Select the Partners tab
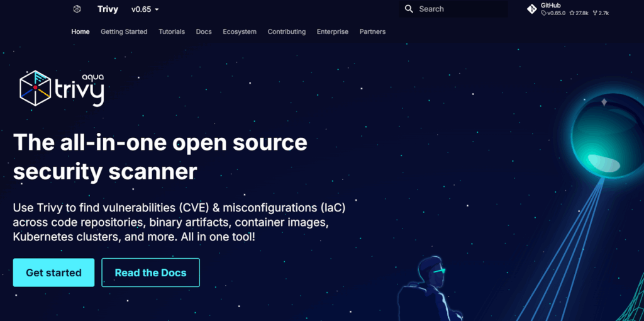Screen dimensions: 644x321 tap(372, 31)
